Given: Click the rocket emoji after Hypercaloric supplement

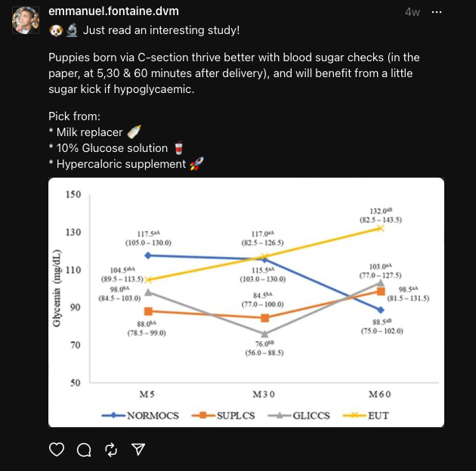Looking at the screenshot, I should pyautogui.click(x=196, y=163).
